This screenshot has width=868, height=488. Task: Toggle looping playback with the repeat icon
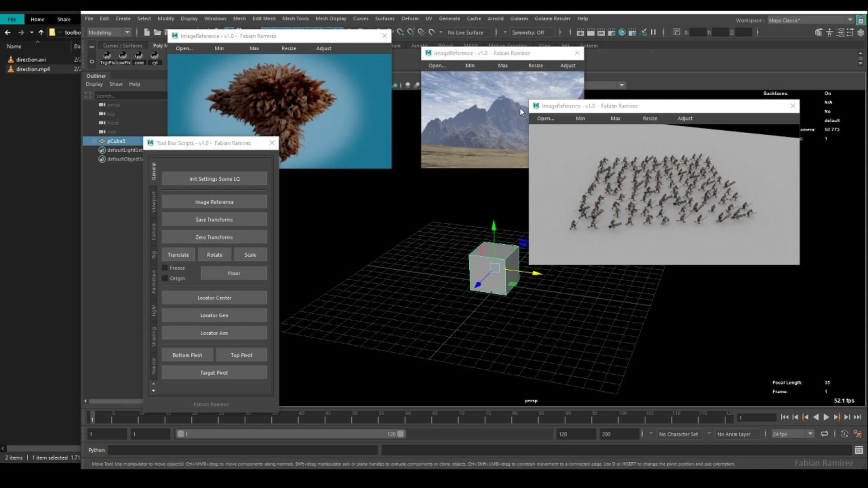pyautogui.click(x=825, y=433)
